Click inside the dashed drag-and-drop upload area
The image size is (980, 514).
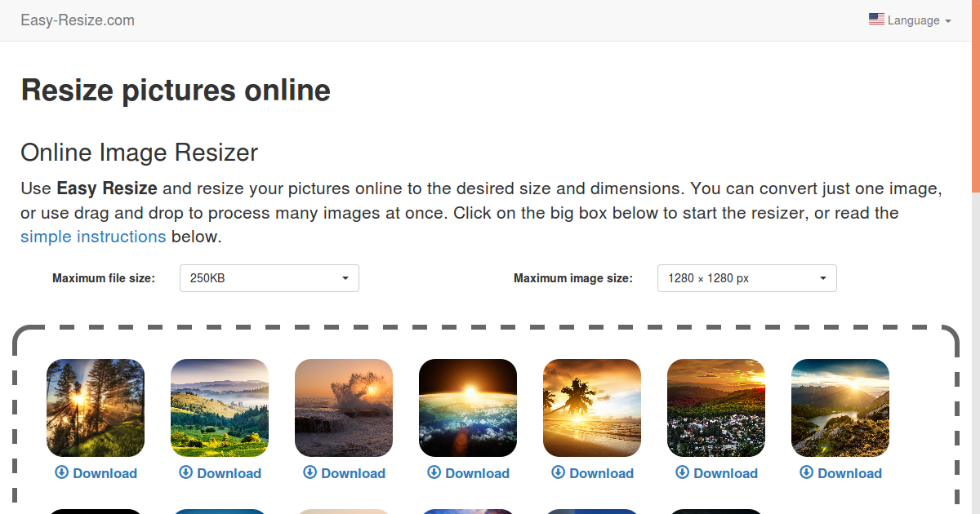(490, 343)
